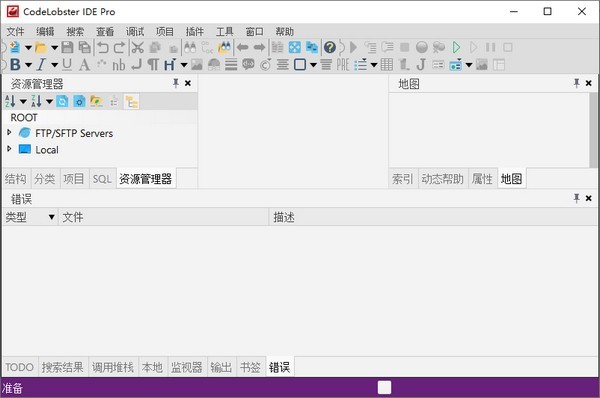Click the Save floppy disk icon
Screen dimensions: 600x398
[x=67, y=47]
